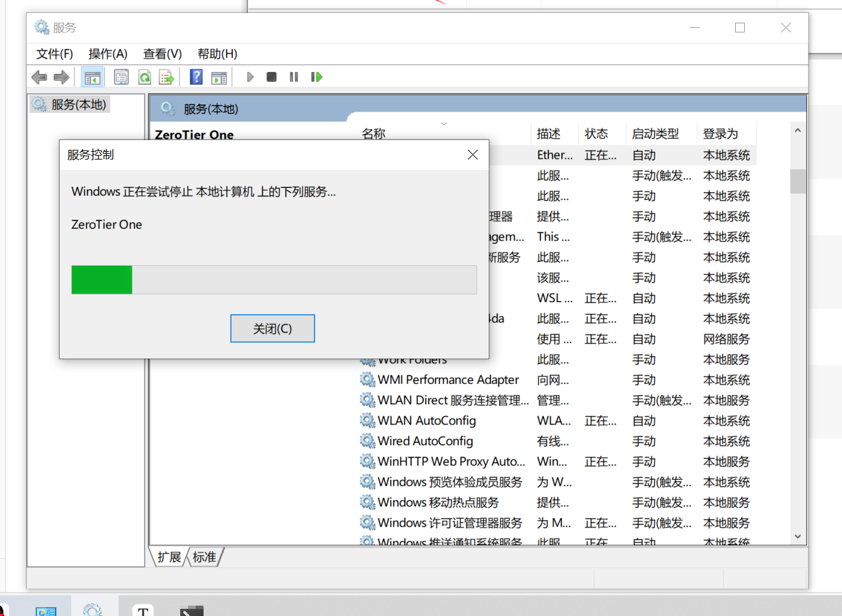Click the vertical scrollbar thumb

click(798, 181)
